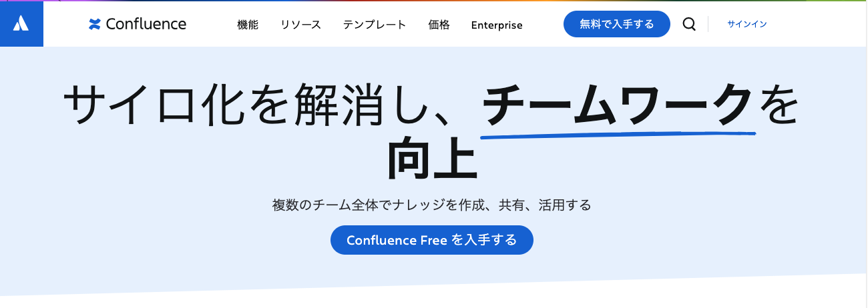Select Enterprise in the navigation bar
The width and height of the screenshot is (868, 308).
pyautogui.click(x=497, y=25)
